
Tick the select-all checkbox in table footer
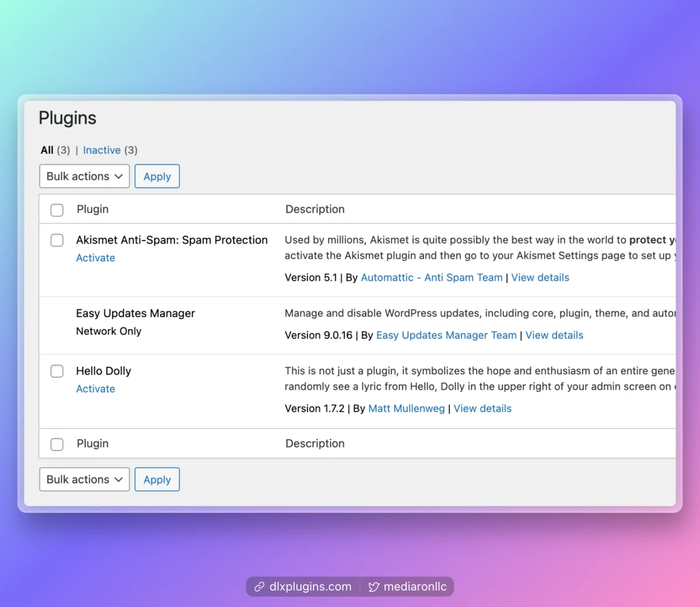coord(57,444)
